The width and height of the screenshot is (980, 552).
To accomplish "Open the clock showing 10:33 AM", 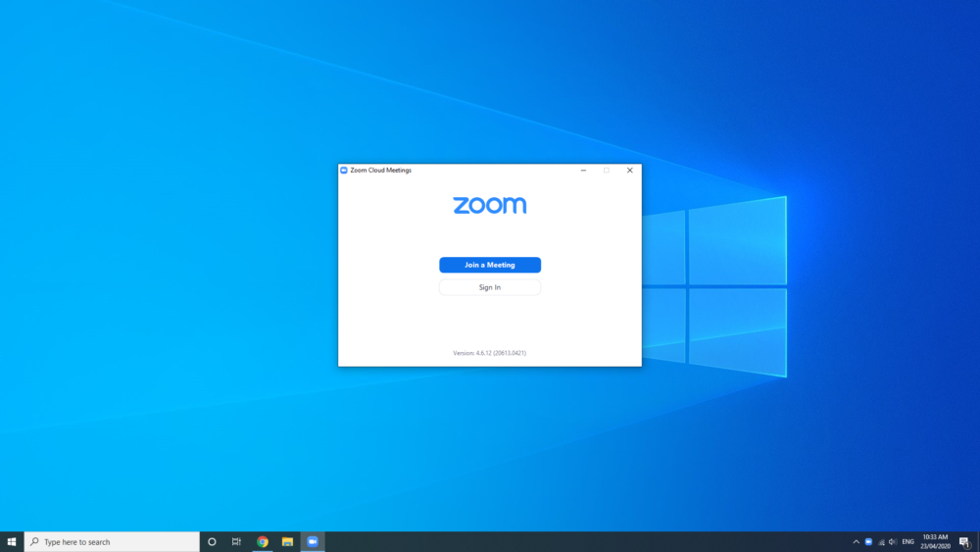I will [x=935, y=542].
